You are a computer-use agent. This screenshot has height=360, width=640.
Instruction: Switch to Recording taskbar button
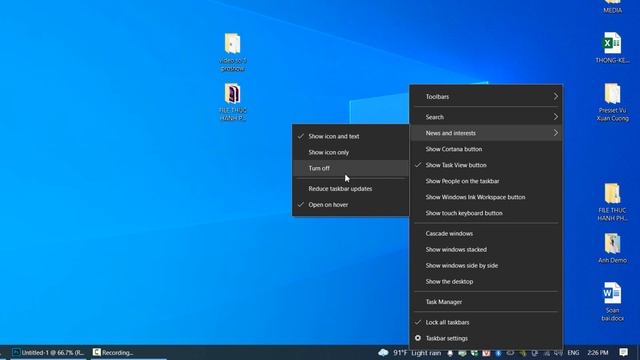point(129,353)
